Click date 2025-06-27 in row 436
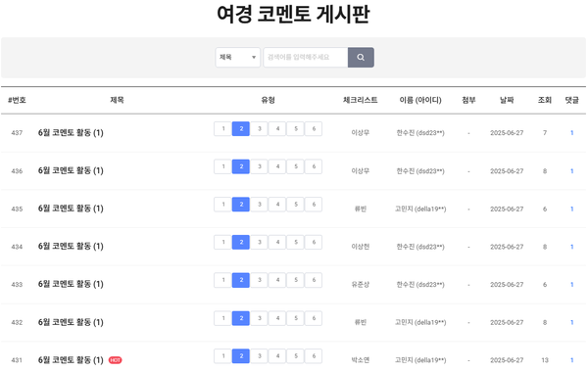 coord(507,171)
